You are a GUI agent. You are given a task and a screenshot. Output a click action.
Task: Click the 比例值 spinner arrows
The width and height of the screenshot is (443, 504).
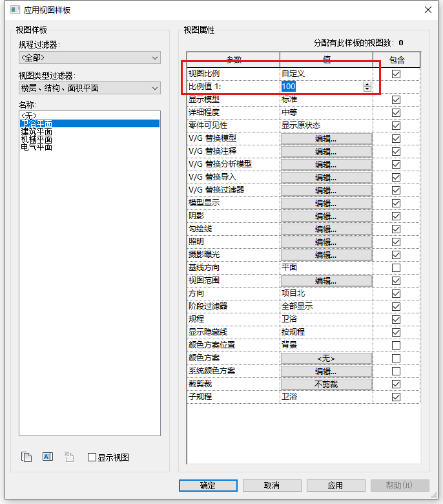[367, 87]
